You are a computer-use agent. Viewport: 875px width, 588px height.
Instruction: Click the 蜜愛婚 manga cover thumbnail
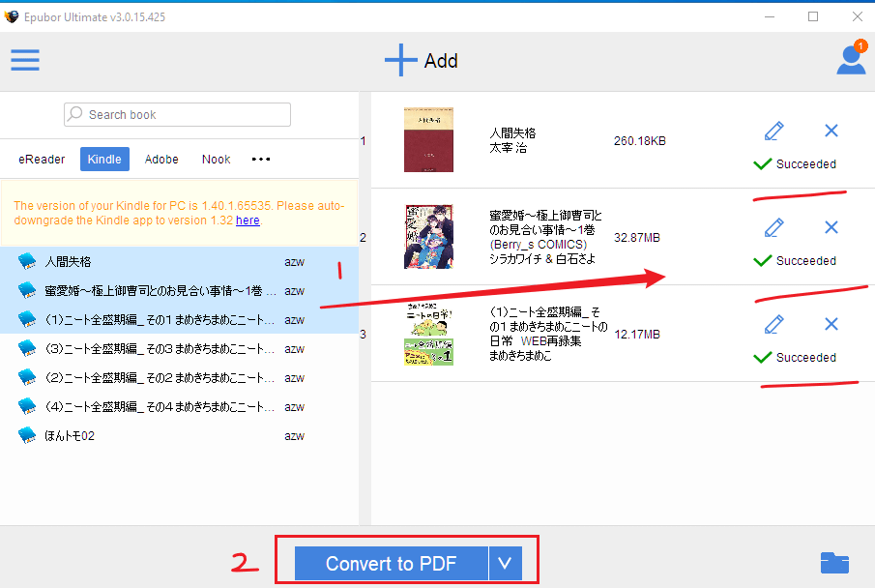point(428,236)
